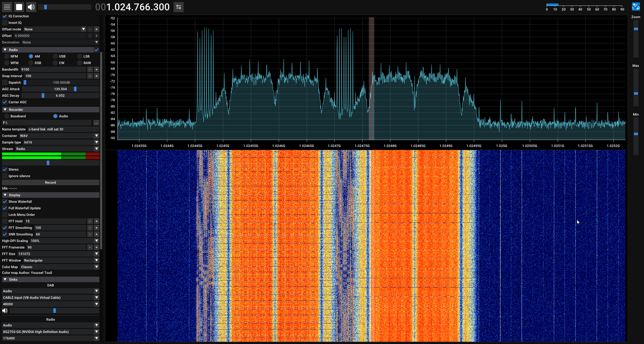Select Baseband recording mode
The height and width of the screenshot is (344, 644).
pos(7,116)
